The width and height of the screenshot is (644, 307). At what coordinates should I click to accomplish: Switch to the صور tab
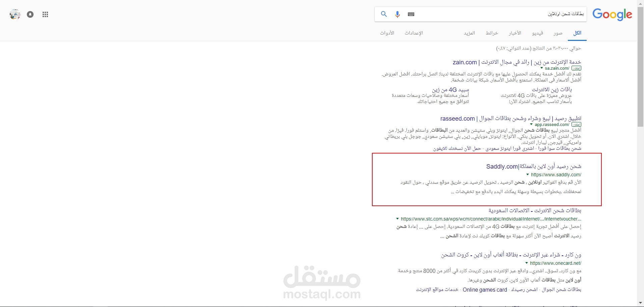(558, 33)
